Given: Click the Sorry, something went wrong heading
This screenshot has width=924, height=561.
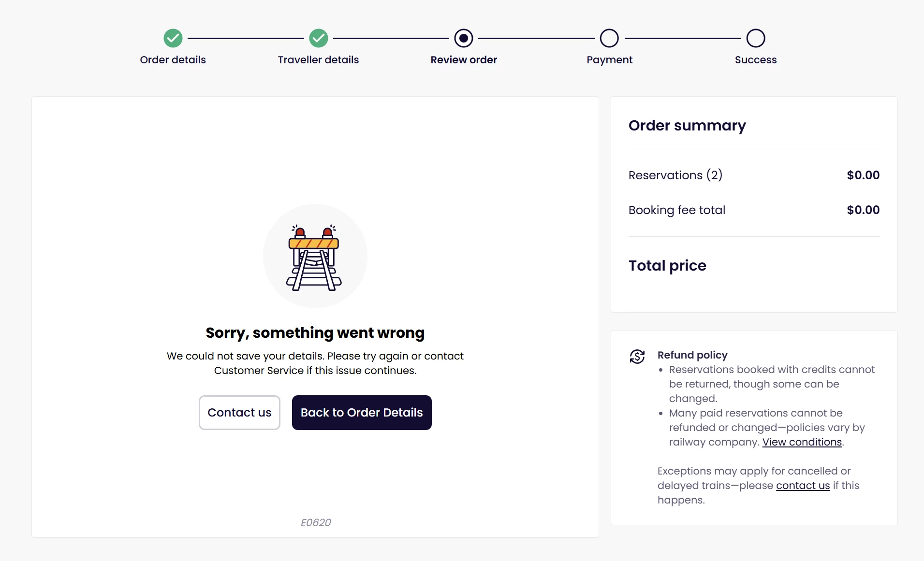Looking at the screenshot, I should click(315, 333).
